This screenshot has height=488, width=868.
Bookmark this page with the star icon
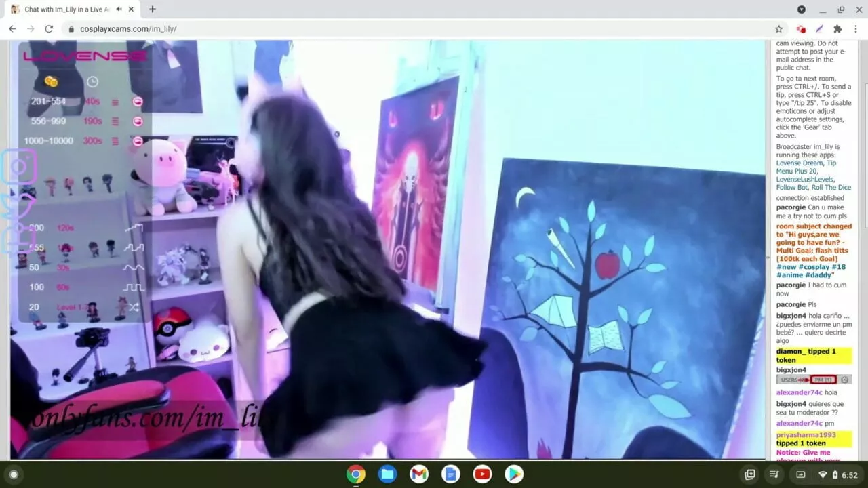pos(778,29)
